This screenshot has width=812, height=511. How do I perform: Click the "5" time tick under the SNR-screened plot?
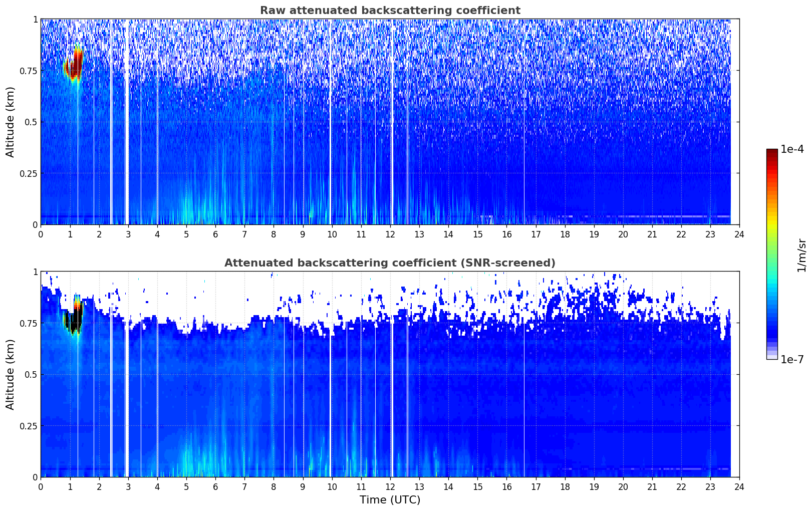pos(186,486)
